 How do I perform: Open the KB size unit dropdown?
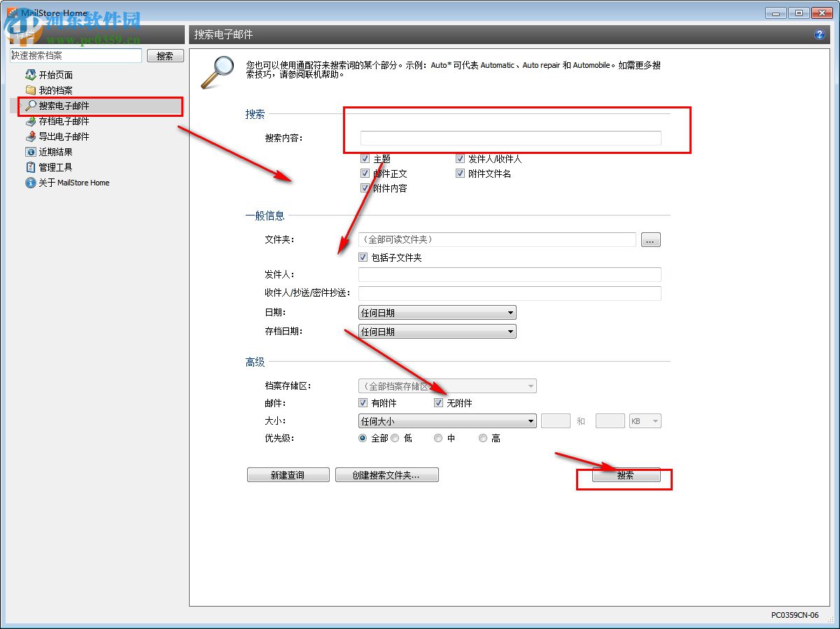tap(645, 421)
